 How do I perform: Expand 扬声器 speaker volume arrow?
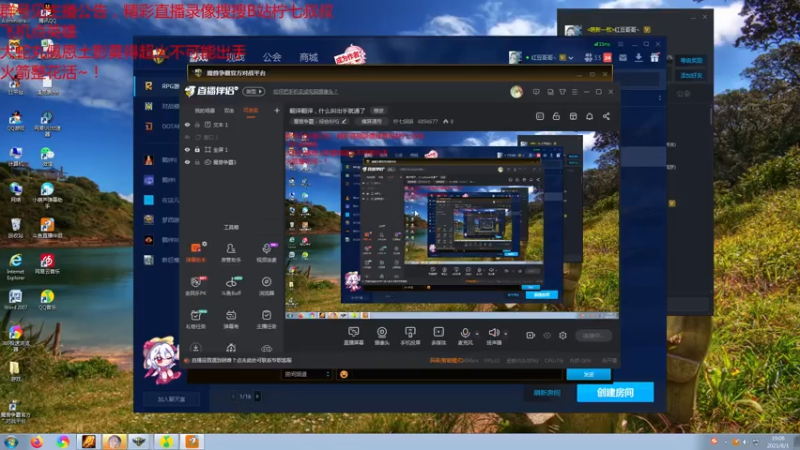point(506,334)
